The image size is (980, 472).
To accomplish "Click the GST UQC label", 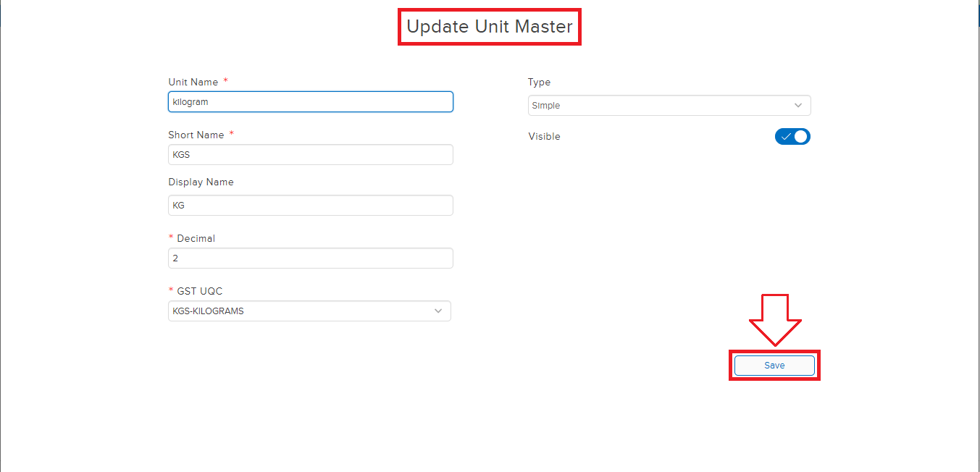I will point(199,292).
